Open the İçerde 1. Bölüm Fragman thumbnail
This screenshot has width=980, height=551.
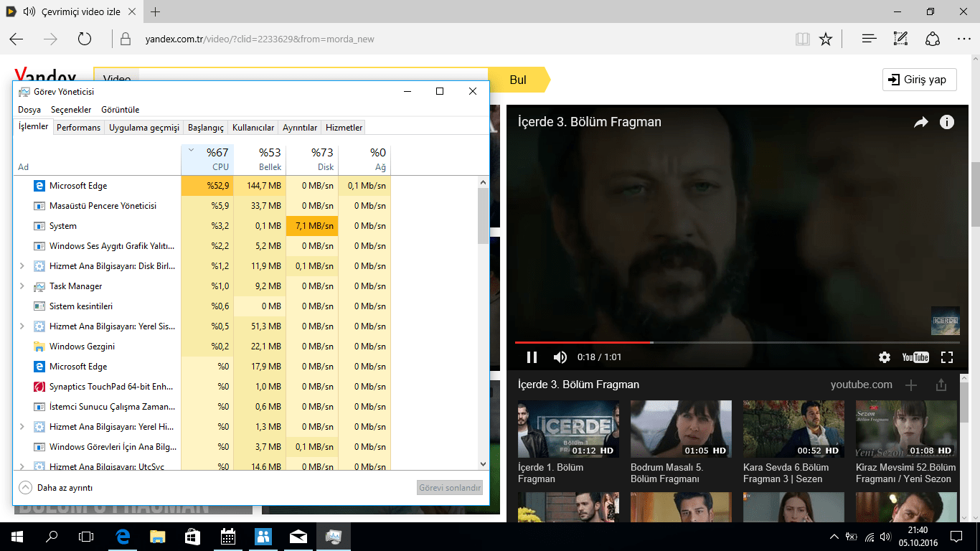(x=568, y=429)
